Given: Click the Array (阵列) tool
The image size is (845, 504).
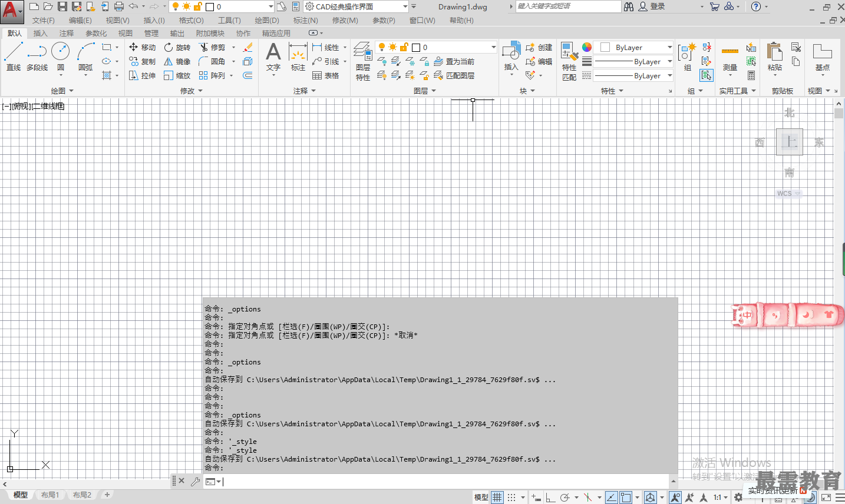Looking at the screenshot, I should point(212,75).
